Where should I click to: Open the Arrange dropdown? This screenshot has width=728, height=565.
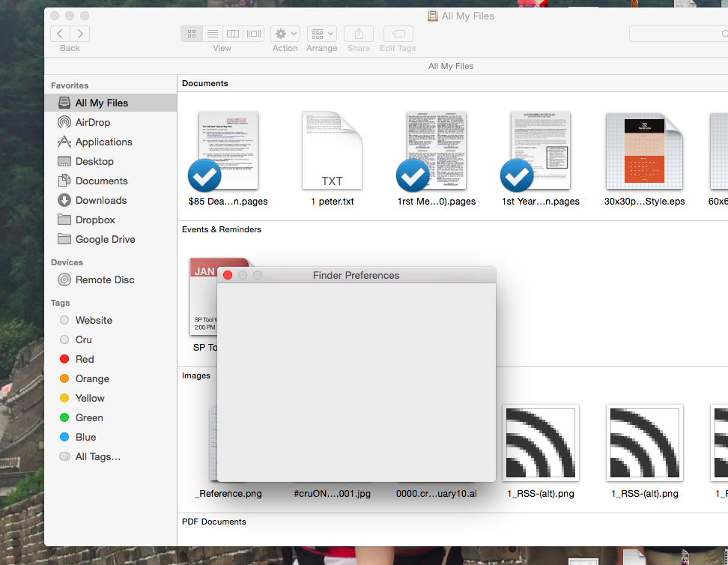[x=322, y=34]
